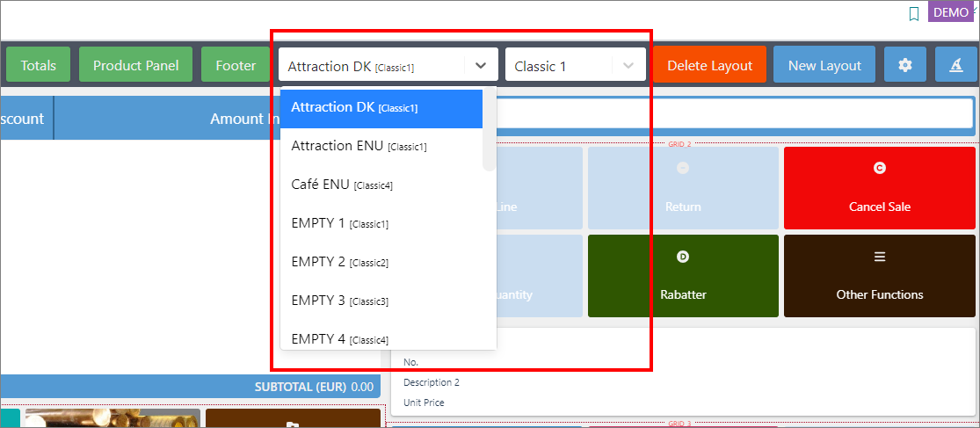Toggle the Totals panel button

pyautogui.click(x=38, y=65)
